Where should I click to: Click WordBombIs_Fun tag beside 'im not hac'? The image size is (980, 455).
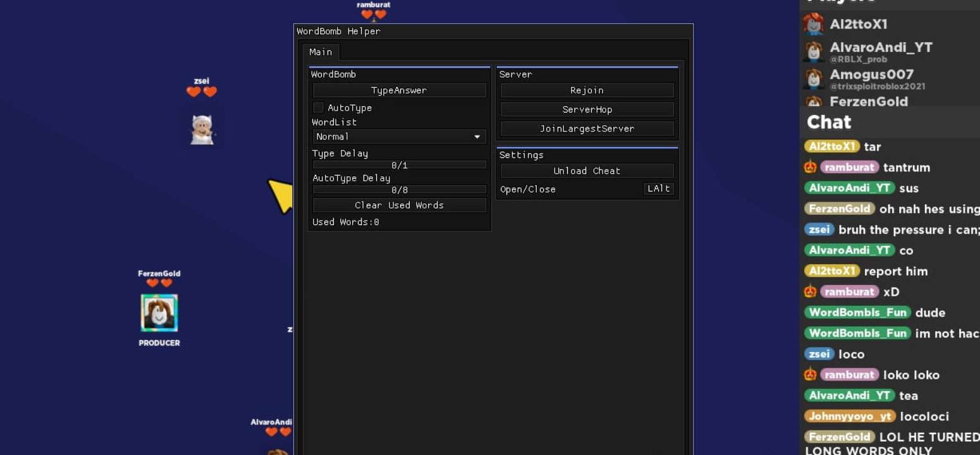(x=857, y=333)
